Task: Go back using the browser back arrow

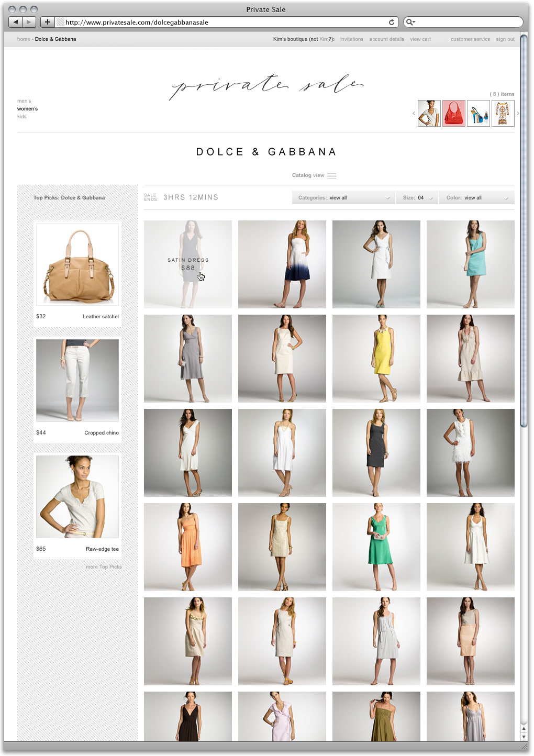Action: [16, 22]
